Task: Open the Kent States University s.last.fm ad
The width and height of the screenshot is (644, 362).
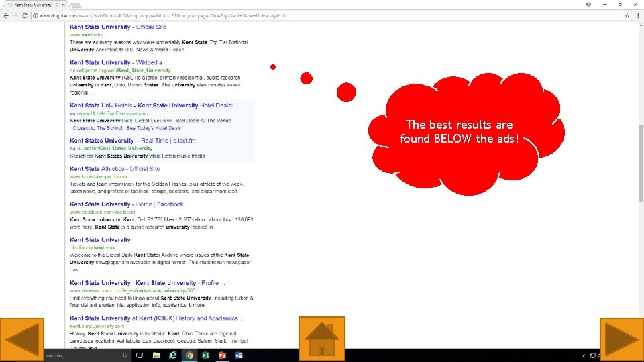Action: 133,141
